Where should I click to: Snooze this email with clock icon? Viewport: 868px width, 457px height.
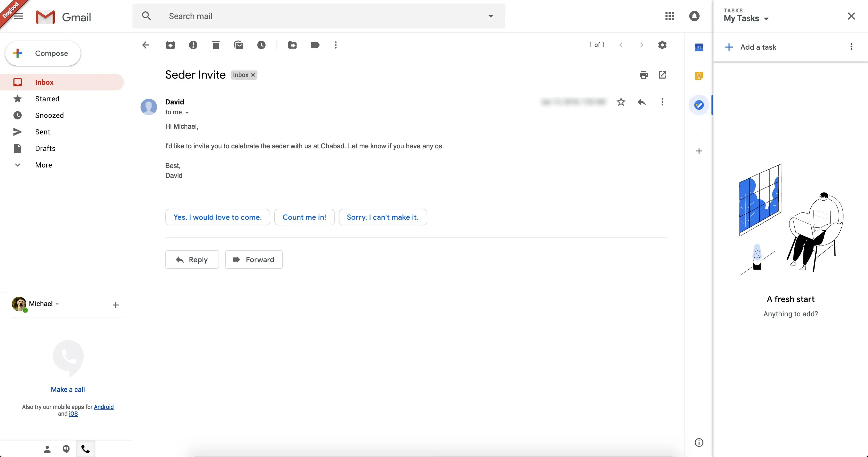click(x=261, y=45)
